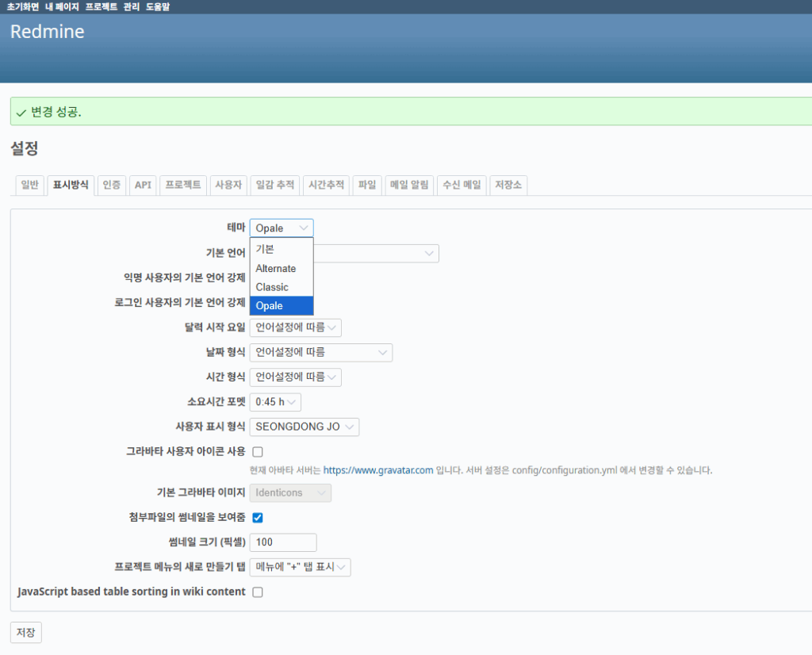This screenshot has height=655, width=812.
Task: Go to the 메일 알림 tab
Action: (409, 185)
